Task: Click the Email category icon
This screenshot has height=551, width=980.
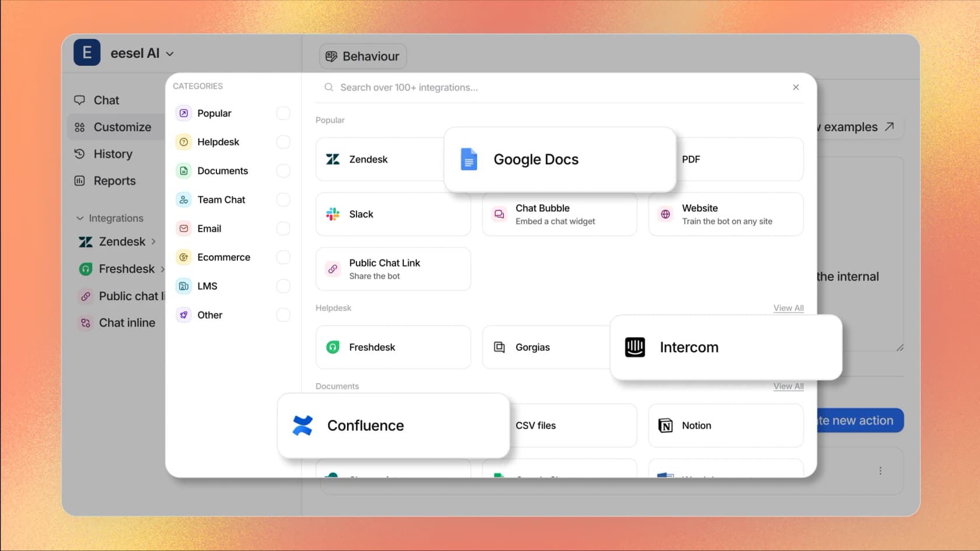Action: [184, 229]
